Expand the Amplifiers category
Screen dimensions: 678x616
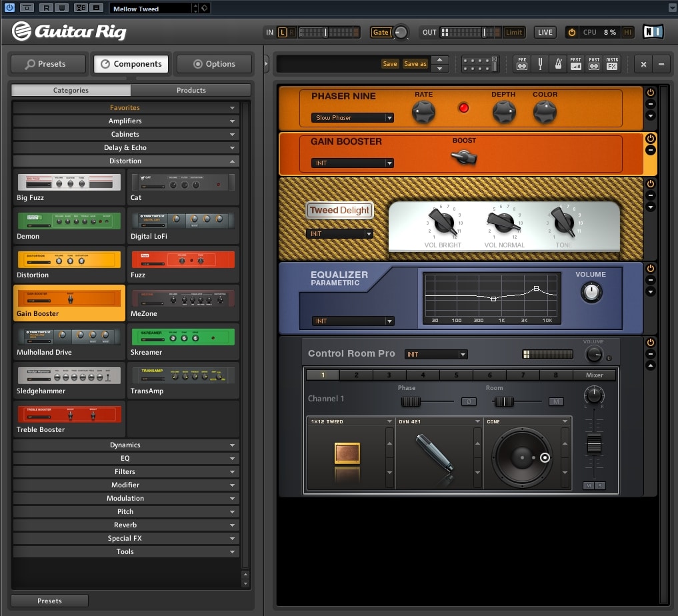click(x=126, y=121)
